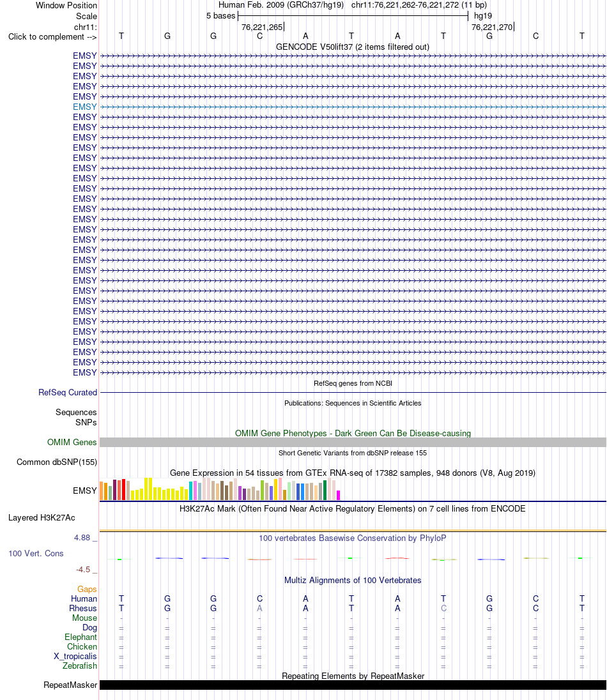Click the 'Click to complement -->' label
Screen dimensions: 607x700
[x=52, y=37]
